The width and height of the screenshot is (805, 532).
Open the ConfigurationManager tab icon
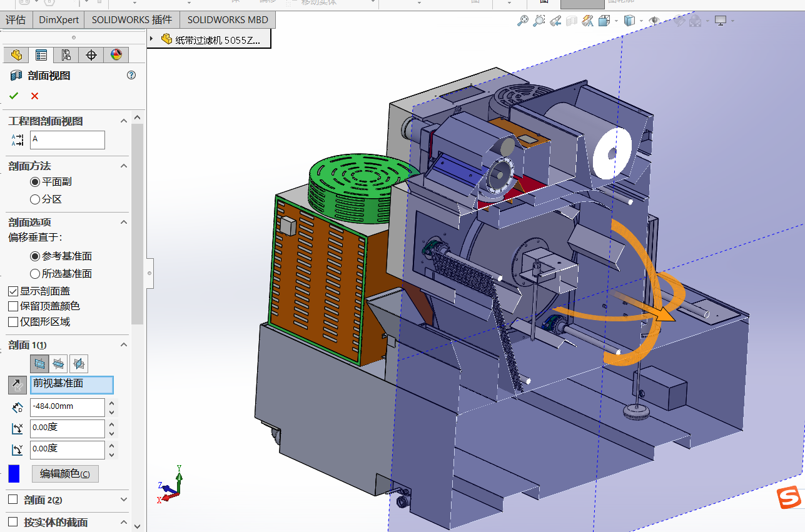click(x=66, y=55)
